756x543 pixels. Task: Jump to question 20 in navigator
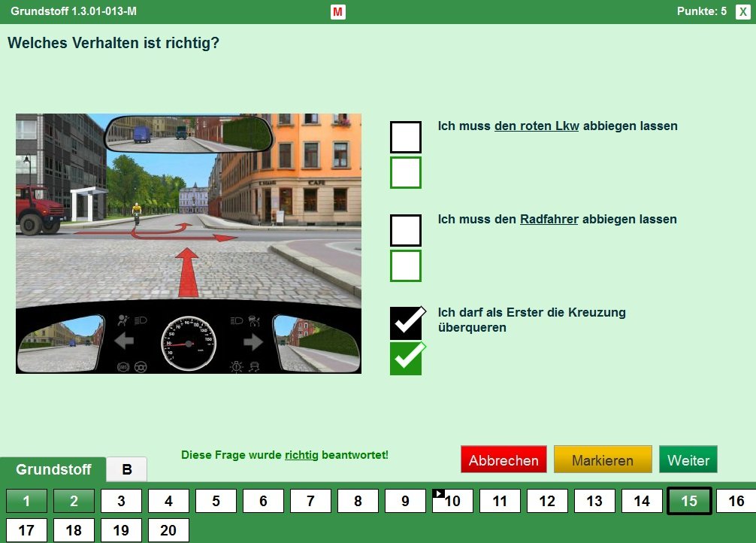click(x=168, y=530)
